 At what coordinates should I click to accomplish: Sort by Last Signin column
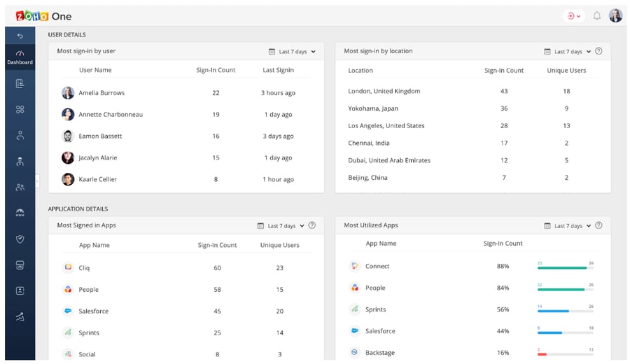tap(279, 70)
